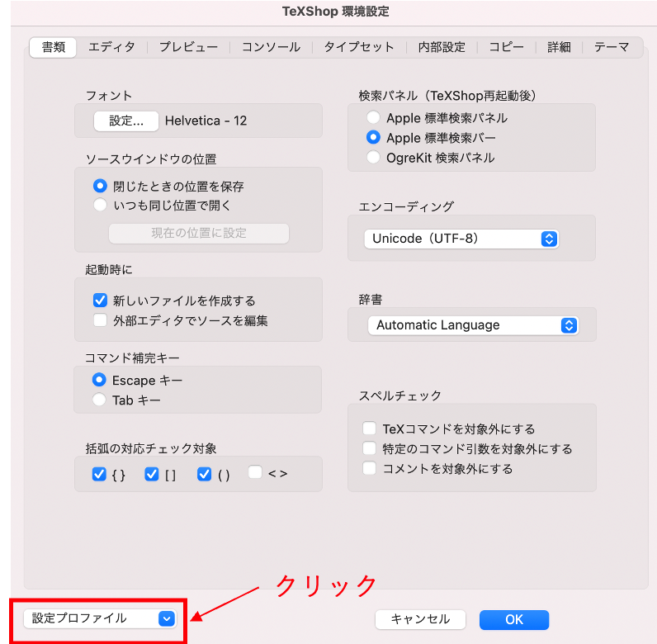This screenshot has height=644, width=657.
Task: Toggle the ( ) bracket checkbox
Action: [204, 474]
